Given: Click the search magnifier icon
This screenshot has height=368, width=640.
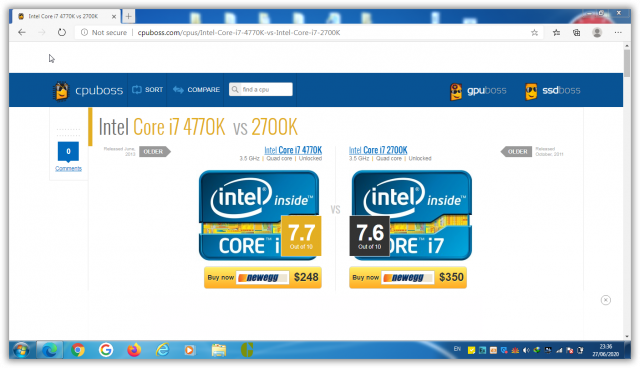Looking at the screenshot, I should (x=235, y=89).
